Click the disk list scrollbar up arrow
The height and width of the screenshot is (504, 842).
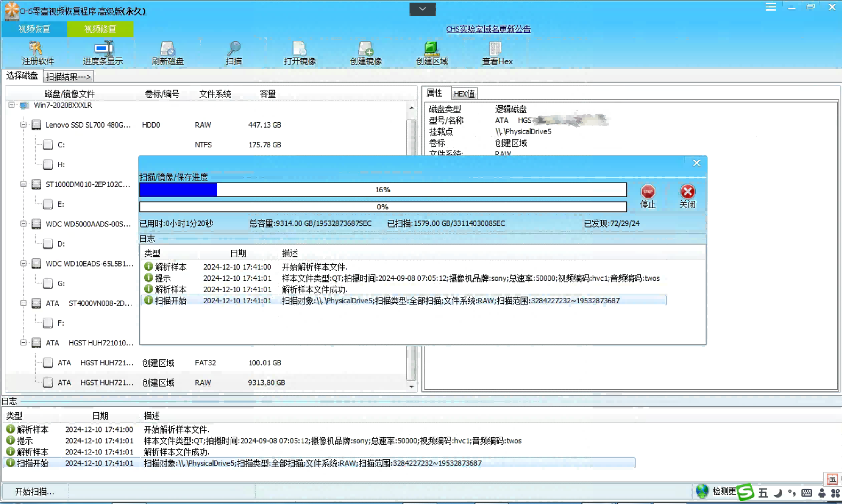point(411,108)
